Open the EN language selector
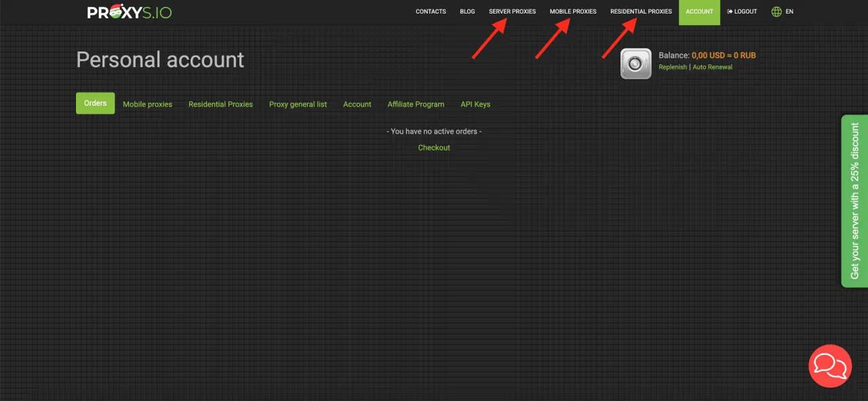Image resolution: width=868 pixels, height=401 pixels. point(789,12)
